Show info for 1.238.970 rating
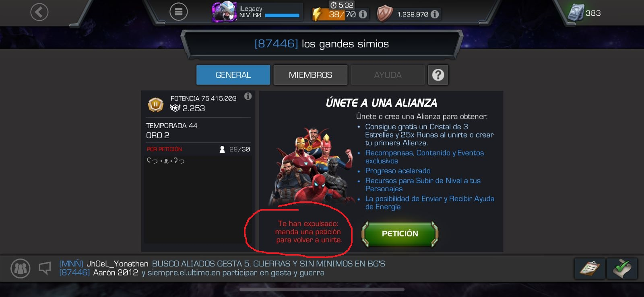This screenshot has width=644, height=297. click(435, 14)
